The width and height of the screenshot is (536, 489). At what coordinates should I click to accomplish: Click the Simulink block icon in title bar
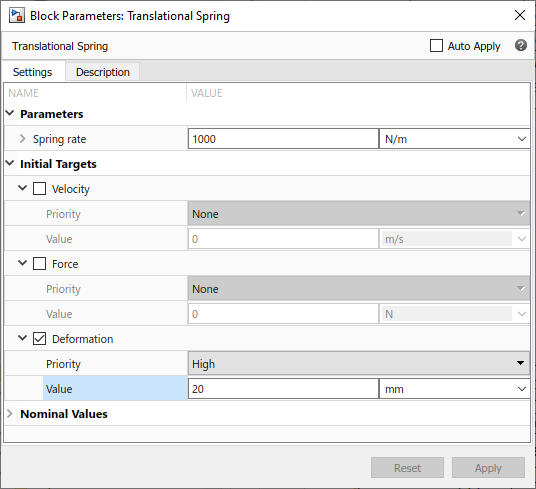[17, 16]
